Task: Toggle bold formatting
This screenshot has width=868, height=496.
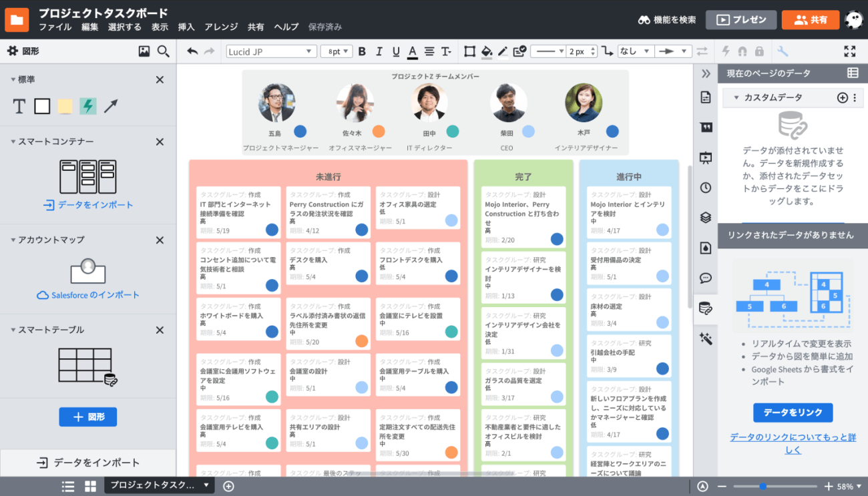Action: coord(362,51)
